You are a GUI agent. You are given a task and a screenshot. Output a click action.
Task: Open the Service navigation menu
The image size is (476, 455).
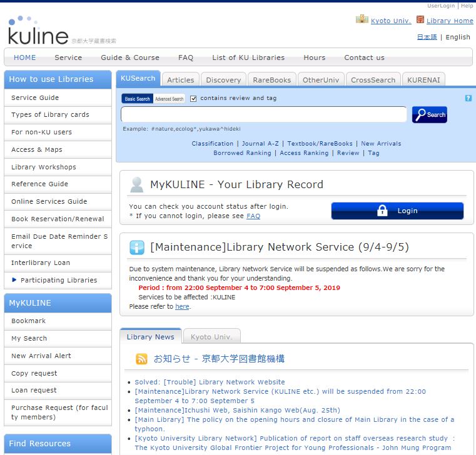pos(68,57)
